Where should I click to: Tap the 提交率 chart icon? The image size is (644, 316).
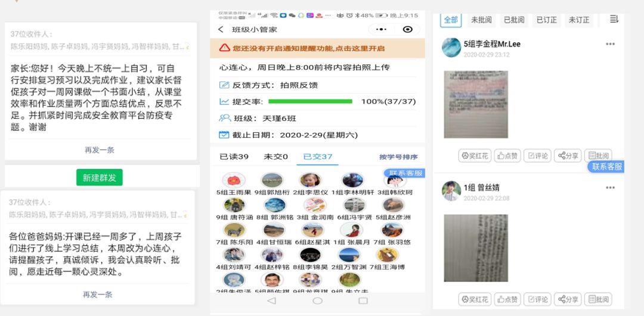coord(224,101)
